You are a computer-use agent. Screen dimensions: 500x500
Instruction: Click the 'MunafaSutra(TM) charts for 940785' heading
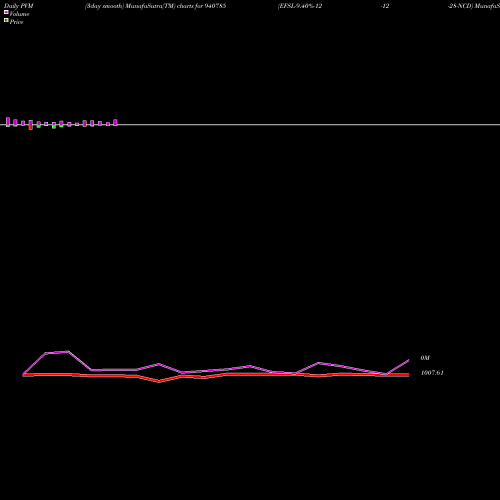176,6
